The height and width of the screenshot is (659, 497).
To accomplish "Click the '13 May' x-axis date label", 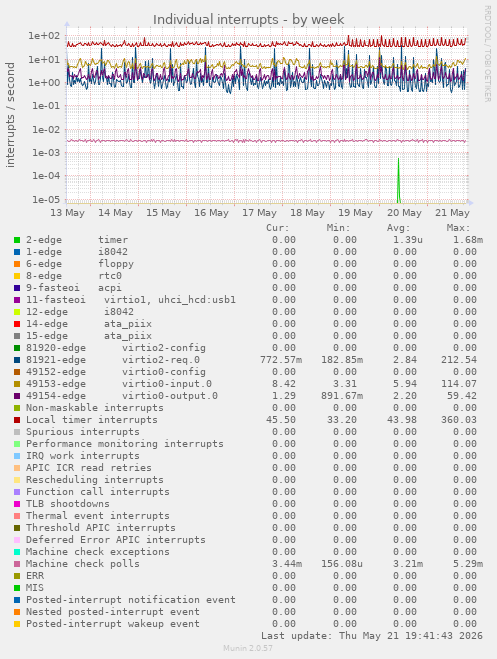I will click(68, 213).
